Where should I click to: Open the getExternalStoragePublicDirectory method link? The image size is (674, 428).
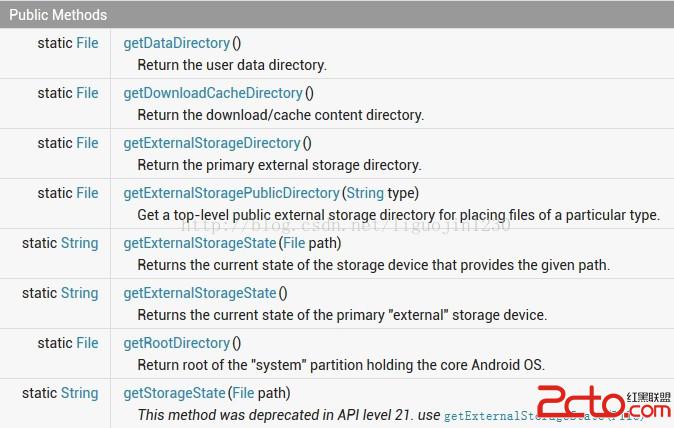click(x=231, y=193)
